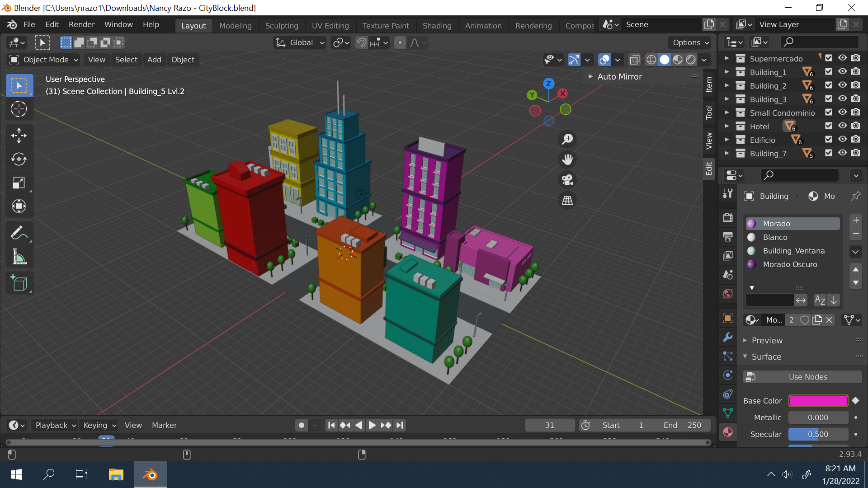The height and width of the screenshot is (488, 868).
Task: Toggle X-ray view in viewport header
Action: click(634, 60)
